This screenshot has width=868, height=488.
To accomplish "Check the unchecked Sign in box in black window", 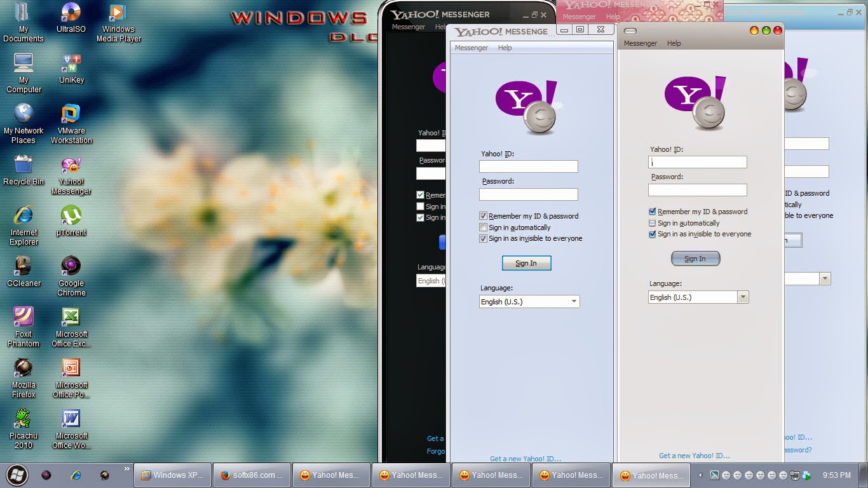I will pyautogui.click(x=420, y=207).
